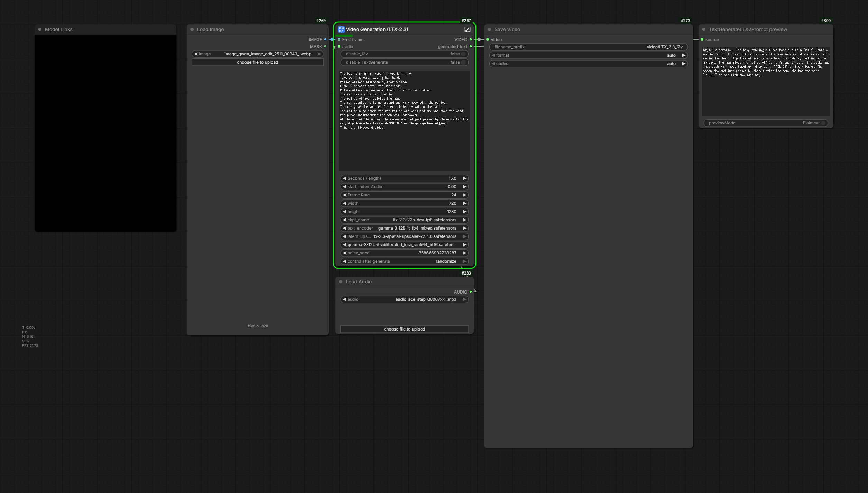Decrease the width value
Viewport: 868px width, 493px height.
point(344,203)
